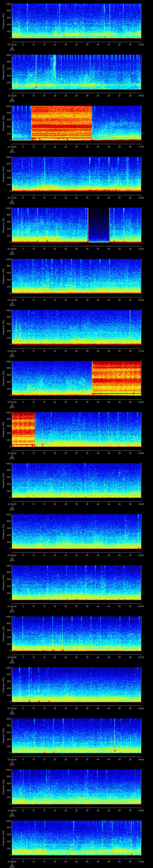
Task: Click the 23:17:00 start time label
Action: (12, 197)
